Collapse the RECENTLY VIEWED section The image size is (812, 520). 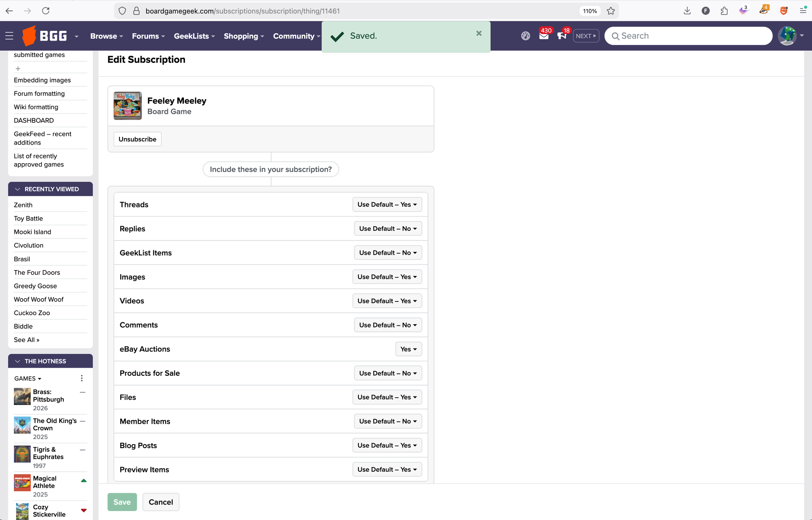[x=17, y=189]
